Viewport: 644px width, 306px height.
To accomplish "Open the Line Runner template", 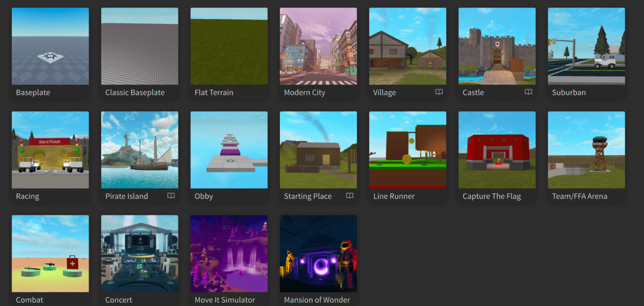I will [x=407, y=150].
